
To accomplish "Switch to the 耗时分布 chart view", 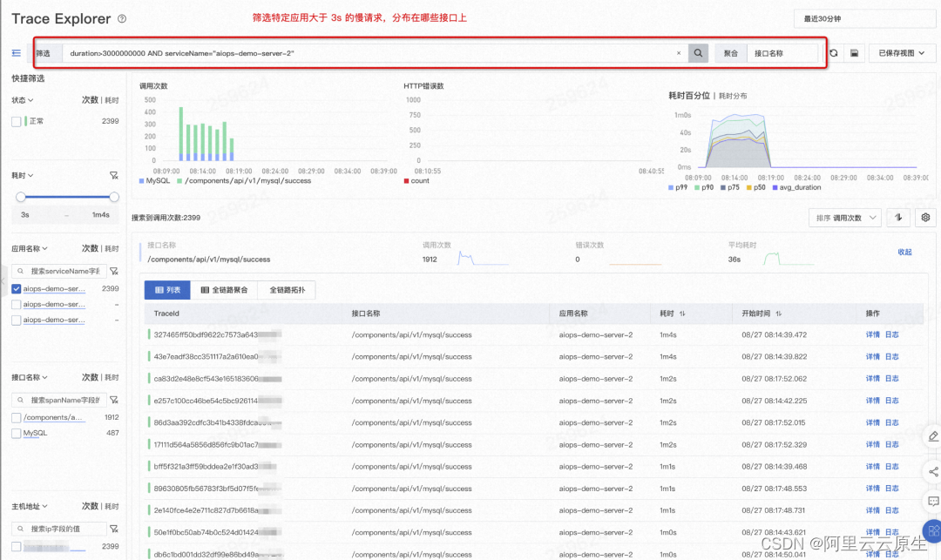I will (x=733, y=96).
